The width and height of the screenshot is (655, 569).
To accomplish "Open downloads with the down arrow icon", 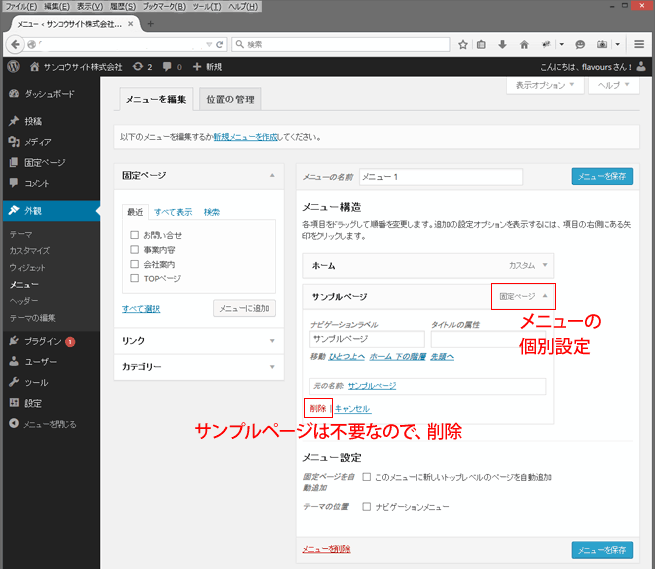I will coord(503,44).
